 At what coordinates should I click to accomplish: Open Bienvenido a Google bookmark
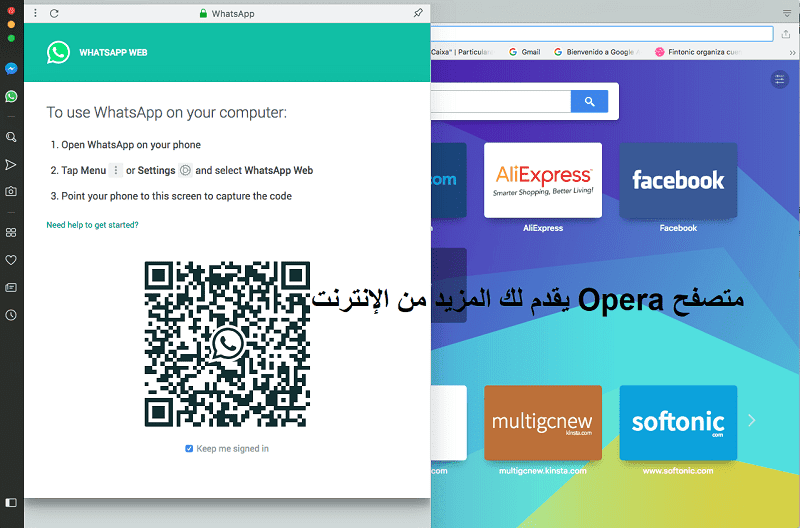click(x=597, y=52)
